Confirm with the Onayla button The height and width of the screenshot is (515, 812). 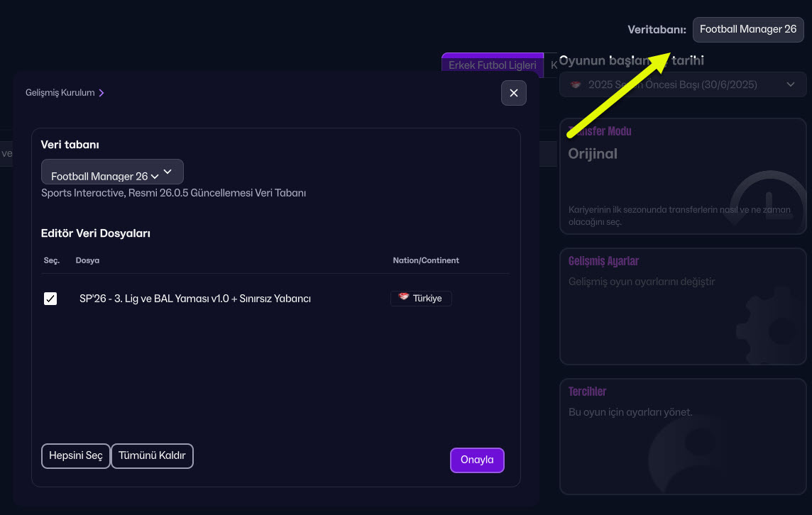tap(477, 460)
